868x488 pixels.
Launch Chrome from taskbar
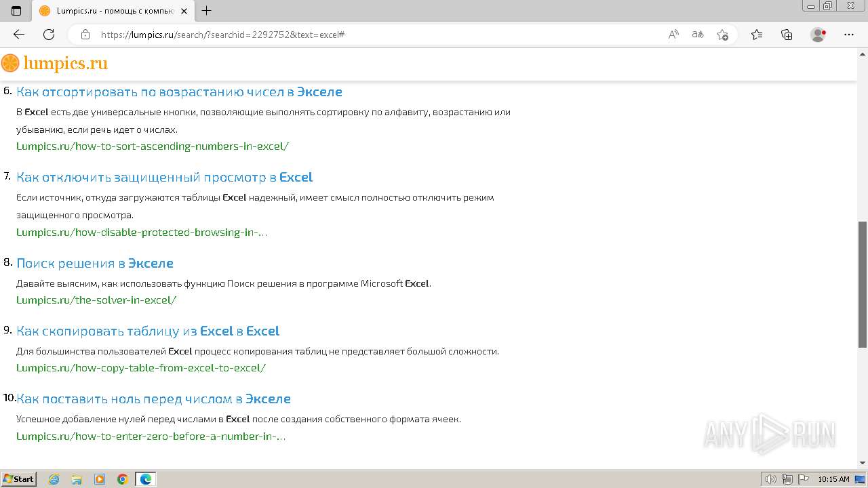[123, 479]
